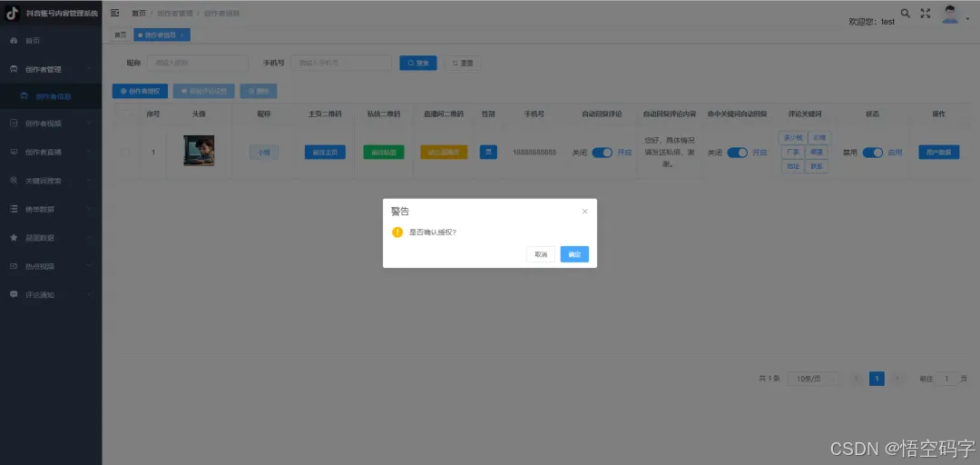Click the chat bubble icon for 评论通知
Viewport: 980px width, 465px height.
coord(14,294)
